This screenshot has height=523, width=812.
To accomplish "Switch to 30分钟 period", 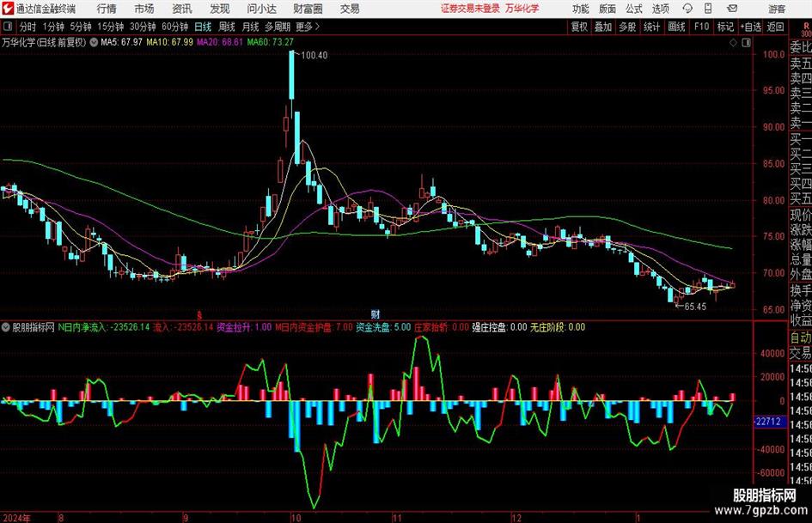I will 143,27.
